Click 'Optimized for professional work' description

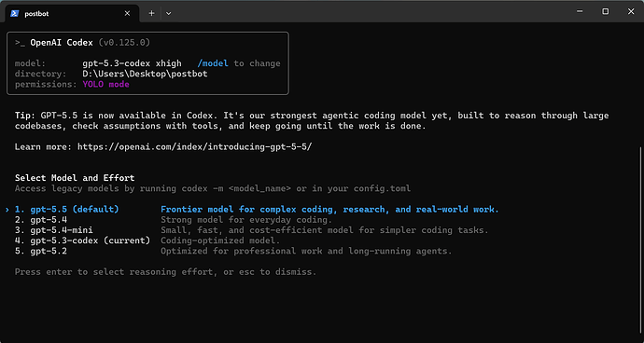[306, 251]
